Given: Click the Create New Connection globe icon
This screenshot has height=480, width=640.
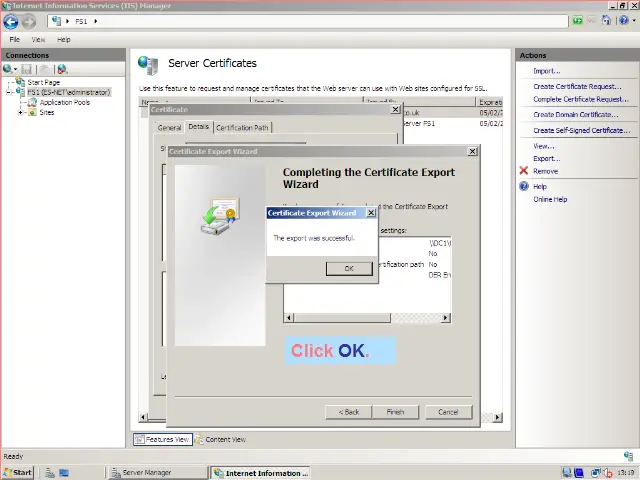Looking at the screenshot, I should pos(8,69).
